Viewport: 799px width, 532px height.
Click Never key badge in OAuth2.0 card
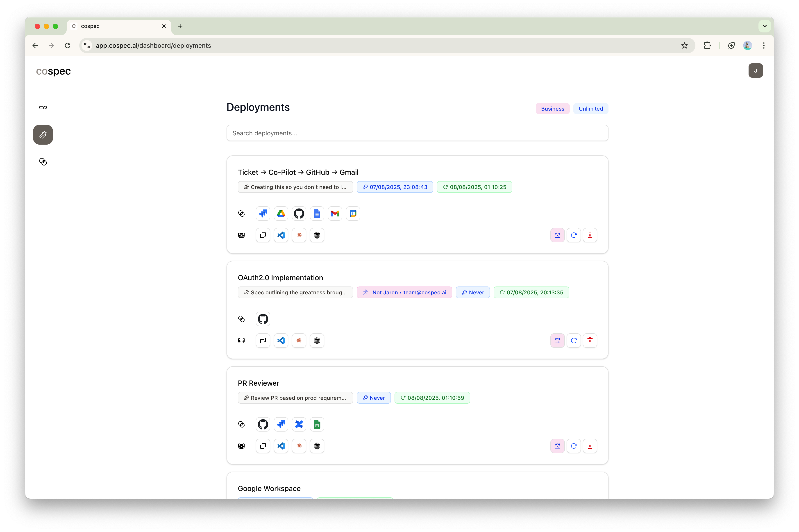(472, 292)
